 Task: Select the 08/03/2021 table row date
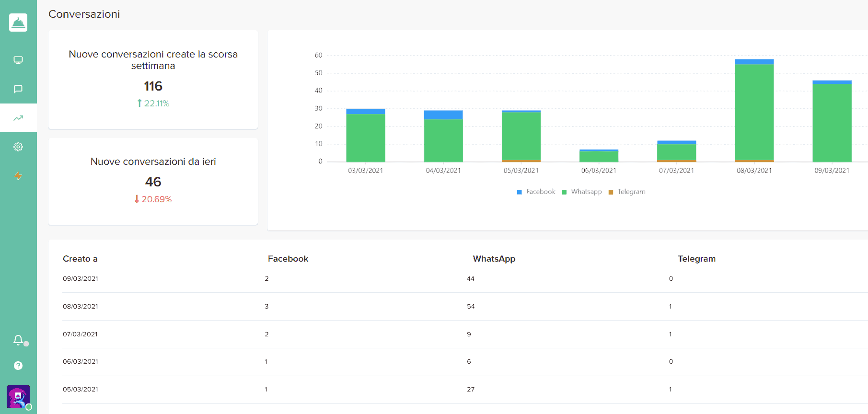(x=81, y=306)
